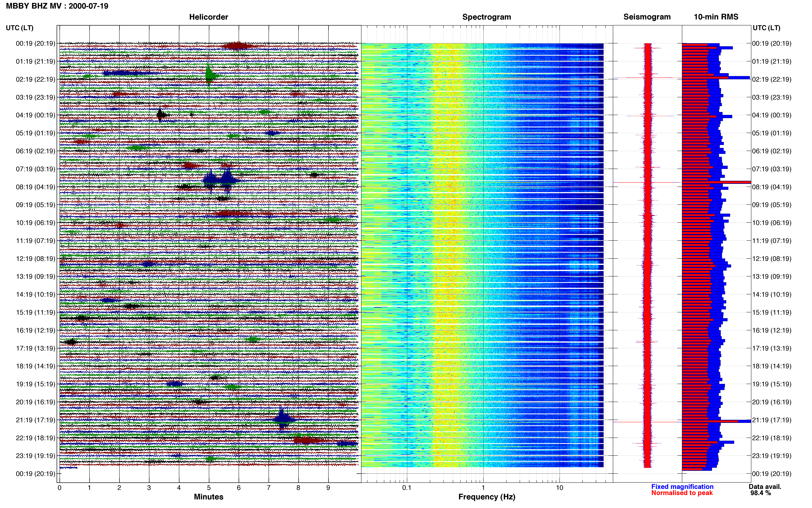Select the green event burst near 02:19
This screenshot has height=508, width=812.
point(210,75)
